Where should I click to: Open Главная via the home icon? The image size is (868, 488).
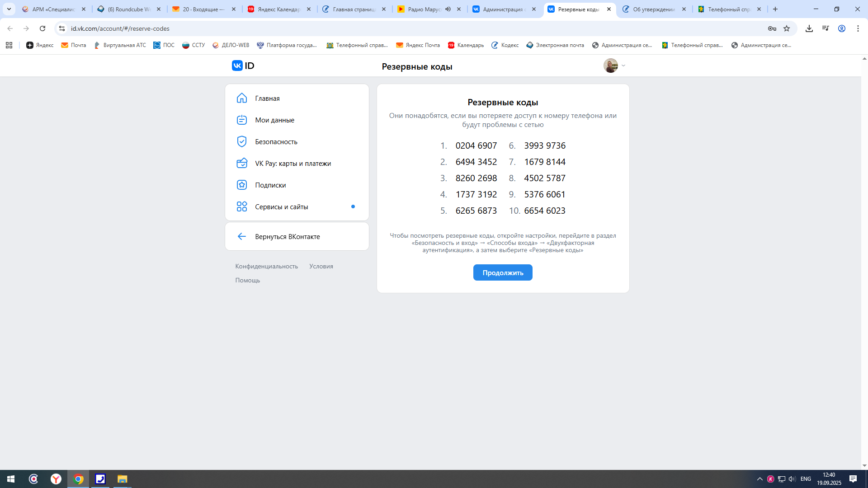coord(242,98)
